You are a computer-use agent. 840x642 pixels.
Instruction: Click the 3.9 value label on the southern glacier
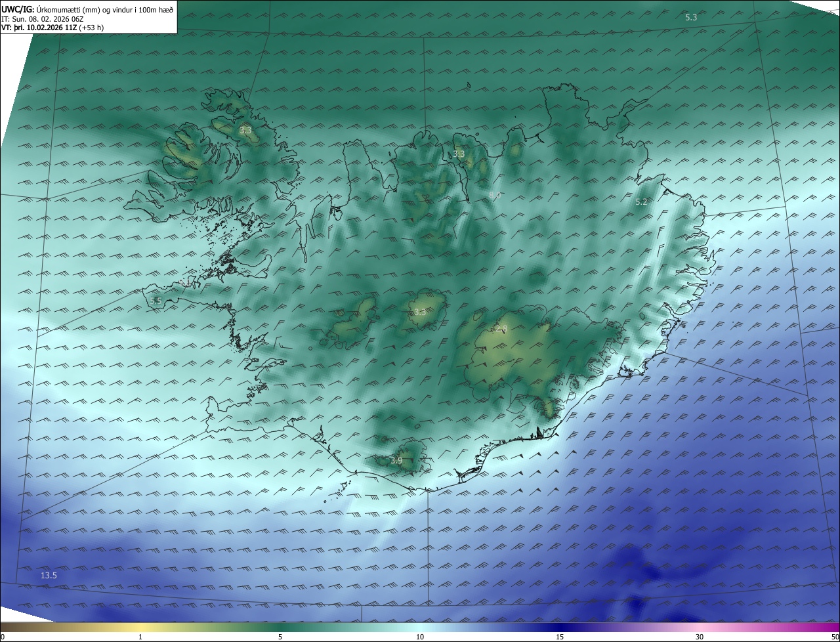(396, 461)
